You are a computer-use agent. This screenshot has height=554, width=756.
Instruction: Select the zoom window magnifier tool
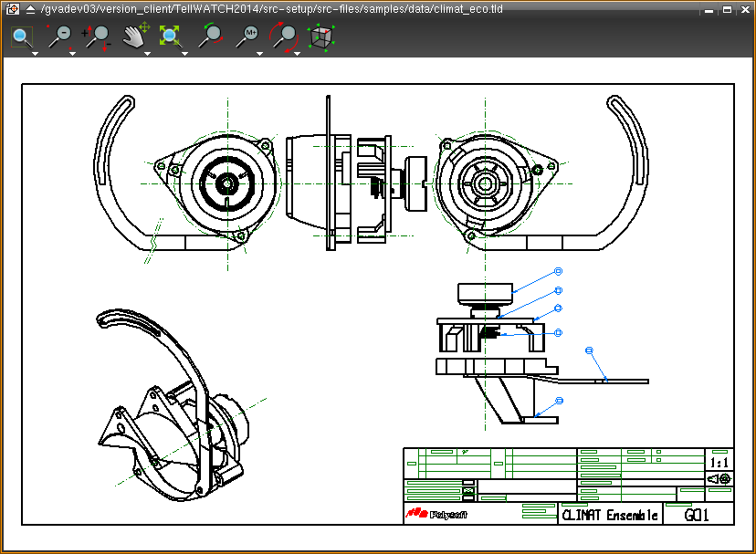coord(22,37)
